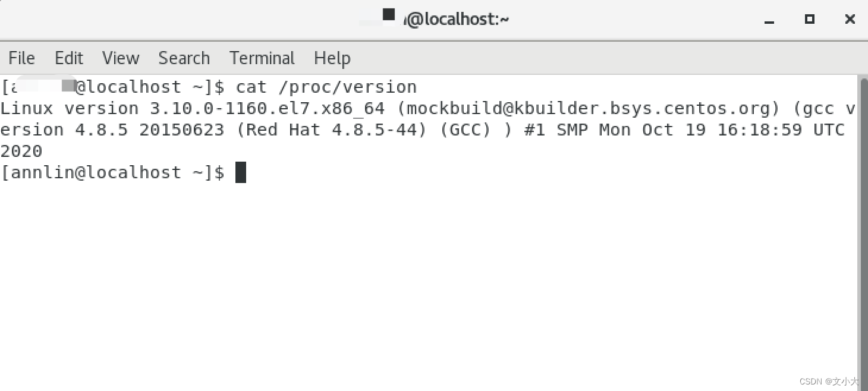Viewport: 868px width, 391px height.
Task: Minimize the terminal window
Action: [769, 20]
